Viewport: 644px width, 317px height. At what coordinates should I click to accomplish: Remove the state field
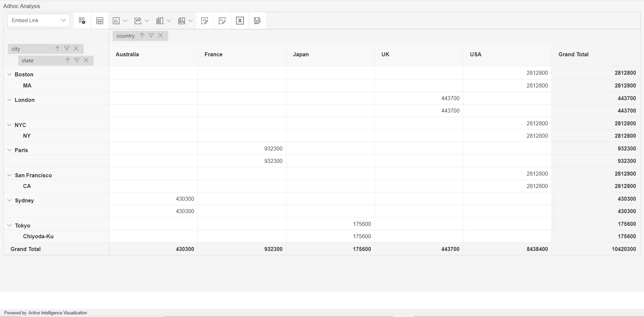[x=86, y=60]
